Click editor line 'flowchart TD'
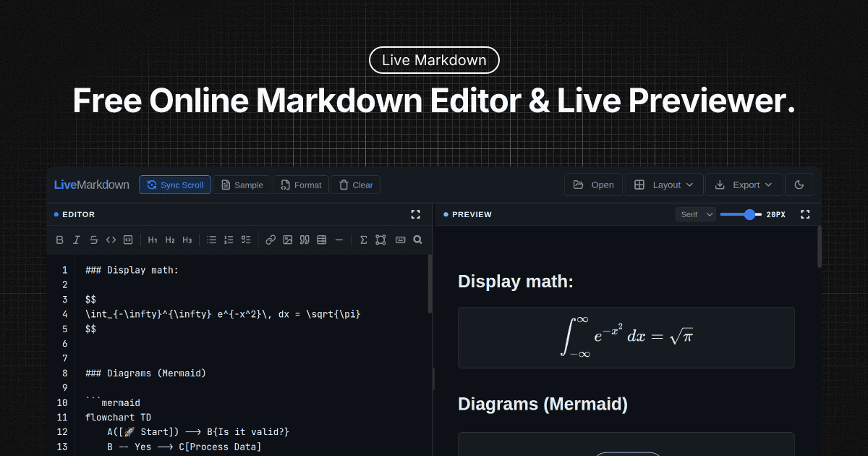 coord(118,417)
